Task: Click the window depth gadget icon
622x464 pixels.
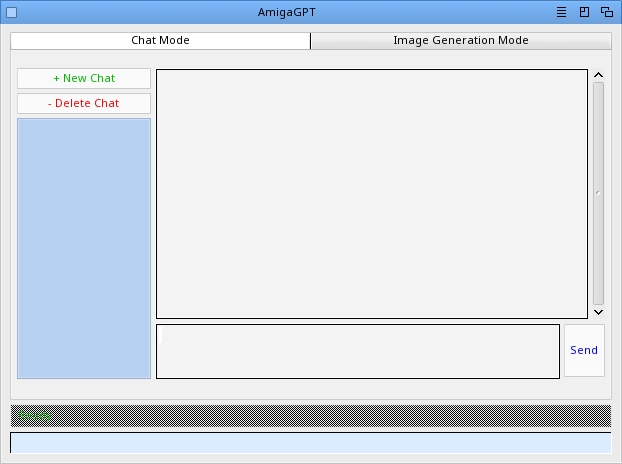Action: pyautogui.click(x=607, y=13)
